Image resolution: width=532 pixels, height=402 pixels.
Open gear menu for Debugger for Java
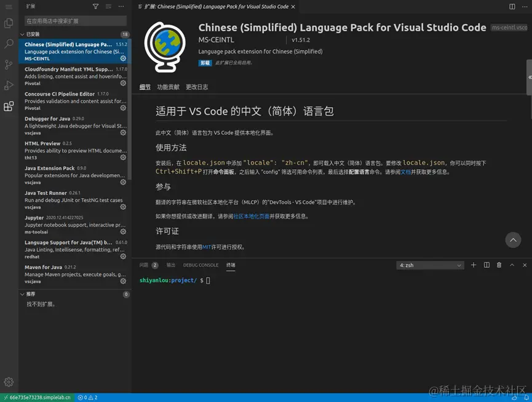tap(123, 133)
